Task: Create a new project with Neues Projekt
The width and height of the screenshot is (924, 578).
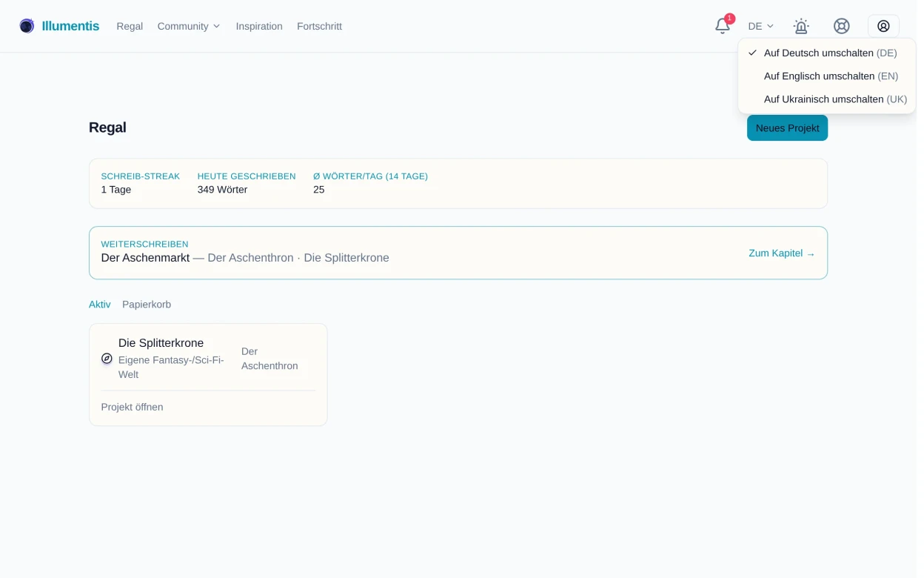Action: pos(787,127)
